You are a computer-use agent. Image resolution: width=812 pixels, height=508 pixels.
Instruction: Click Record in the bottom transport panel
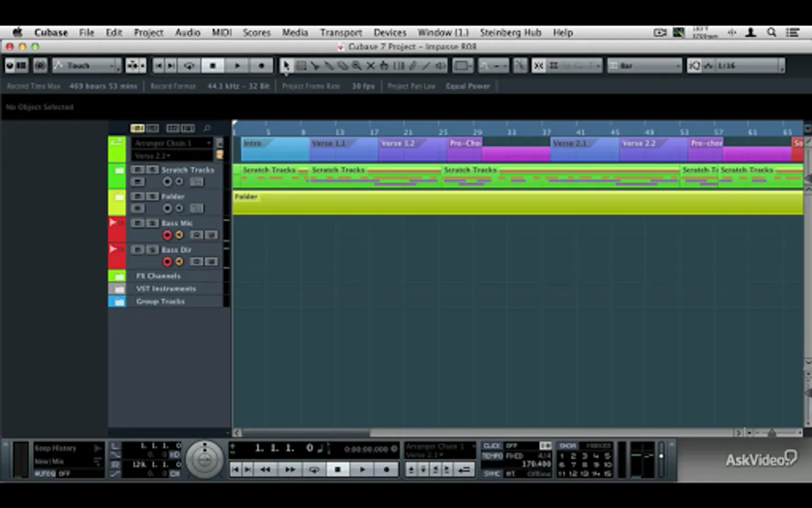point(386,469)
